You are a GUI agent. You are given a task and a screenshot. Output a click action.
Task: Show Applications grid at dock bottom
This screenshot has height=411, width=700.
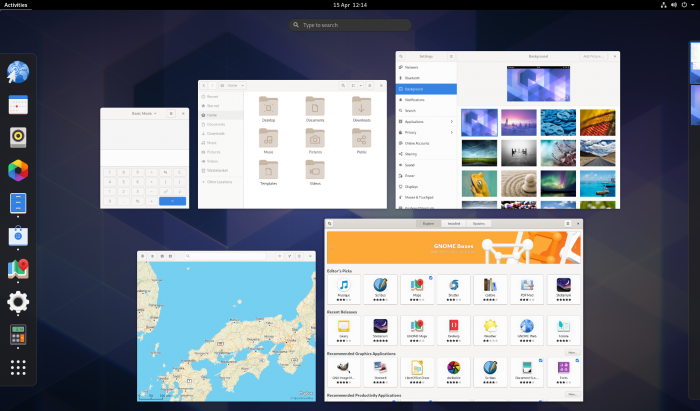click(x=18, y=368)
